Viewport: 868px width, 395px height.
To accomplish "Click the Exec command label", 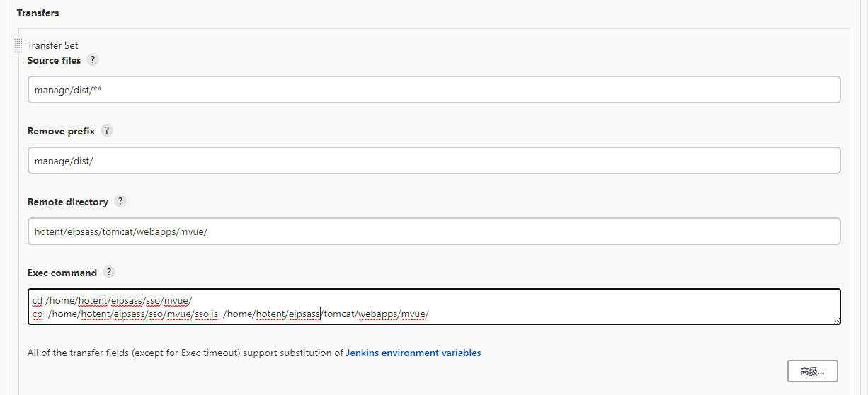I will click(62, 273).
